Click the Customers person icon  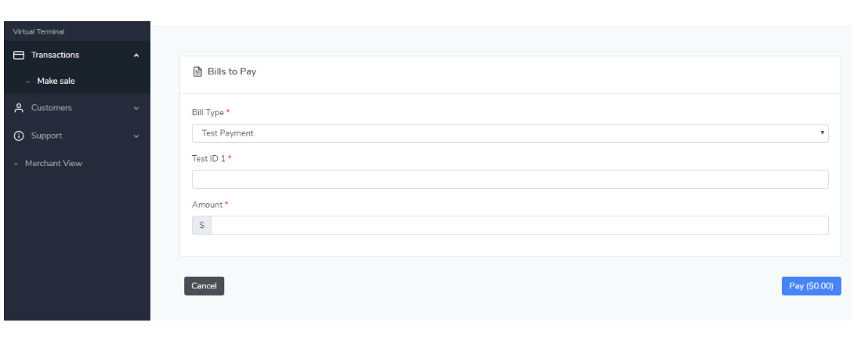[x=19, y=108]
